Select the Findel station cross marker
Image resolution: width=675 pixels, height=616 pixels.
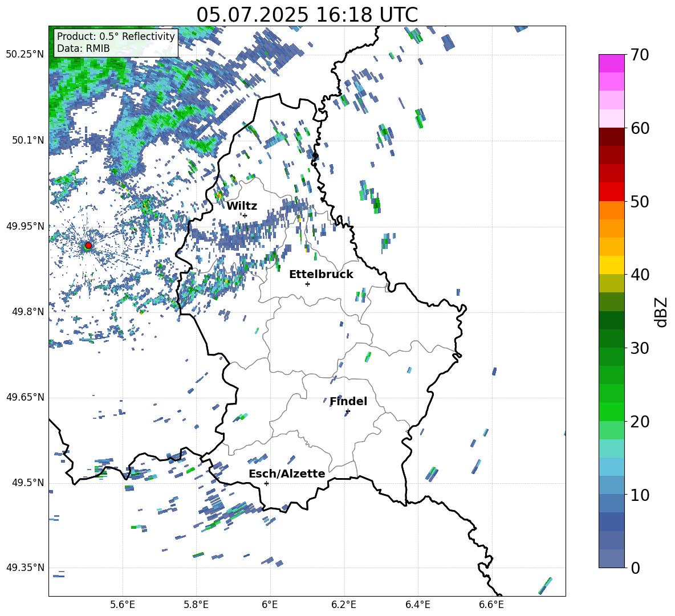tap(348, 411)
